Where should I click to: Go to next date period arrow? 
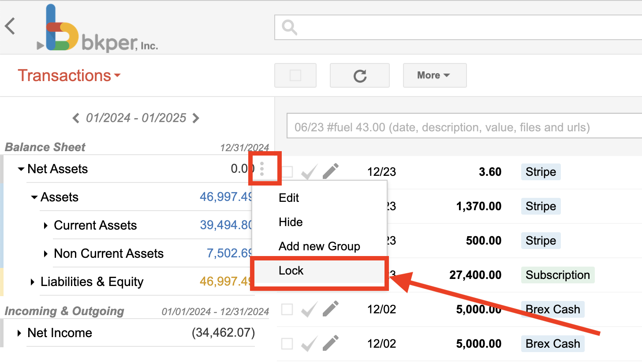[x=196, y=118]
